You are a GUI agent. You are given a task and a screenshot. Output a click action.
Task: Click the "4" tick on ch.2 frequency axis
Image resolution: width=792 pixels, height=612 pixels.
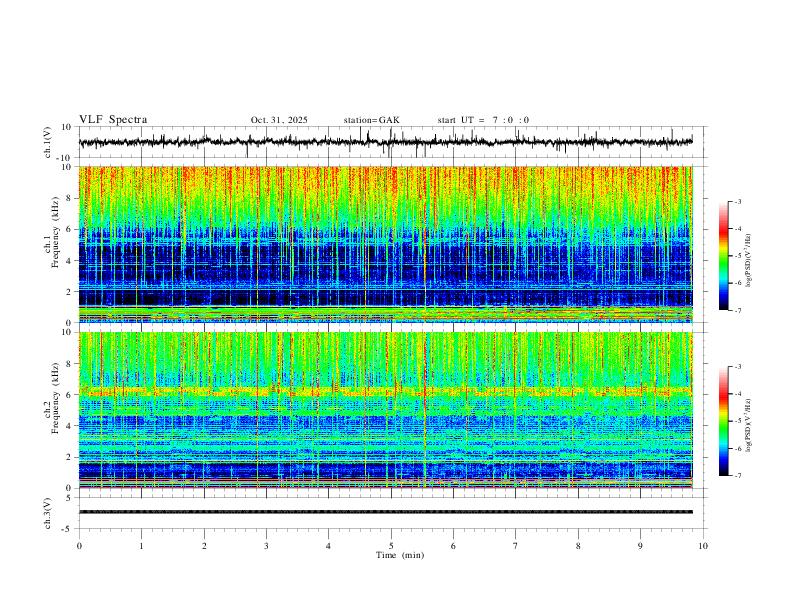pos(70,426)
